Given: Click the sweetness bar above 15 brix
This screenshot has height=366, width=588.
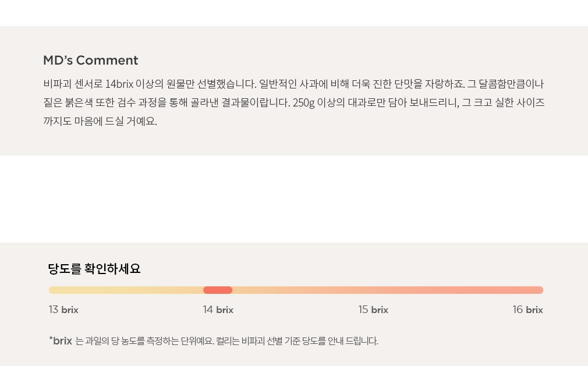Looking at the screenshot, I should point(373,290).
